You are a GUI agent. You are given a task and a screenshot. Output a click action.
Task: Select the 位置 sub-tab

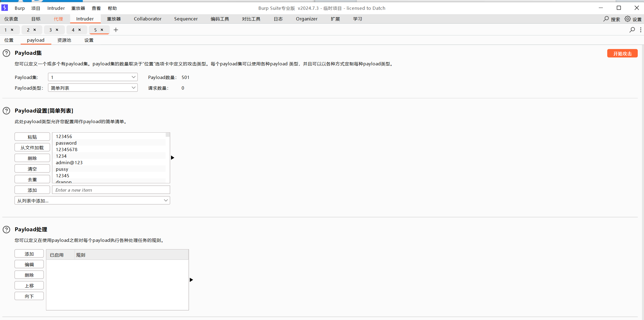[x=9, y=40]
